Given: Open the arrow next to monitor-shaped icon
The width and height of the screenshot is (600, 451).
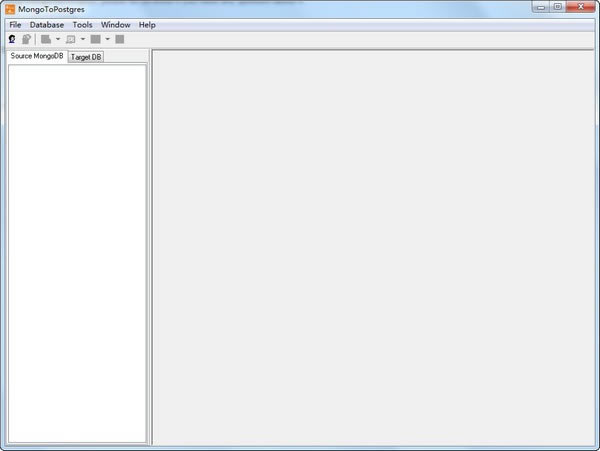Looking at the screenshot, I should (83, 39).
